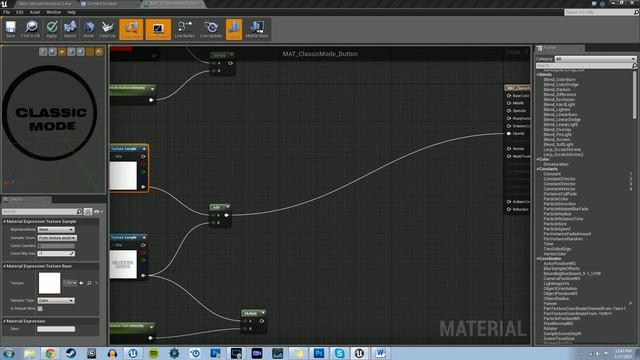Select the Palette panel tab
The image size is (640, 360).
(x=559, y=48)
